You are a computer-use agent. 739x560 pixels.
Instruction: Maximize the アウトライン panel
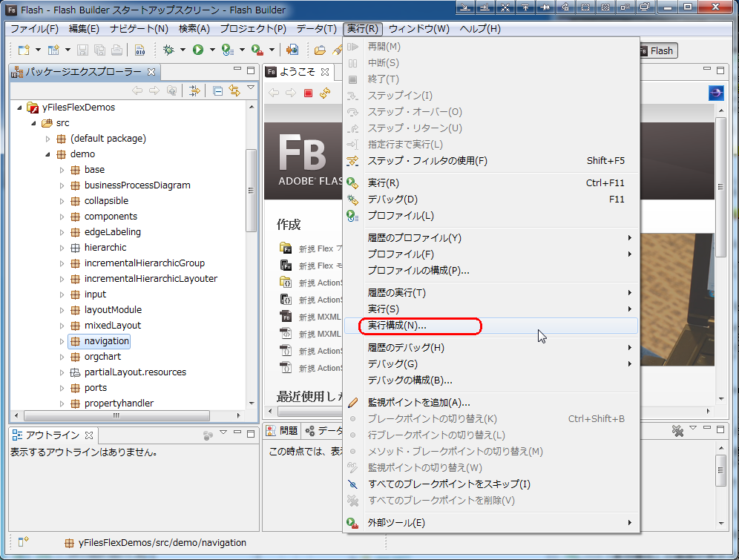251,433
